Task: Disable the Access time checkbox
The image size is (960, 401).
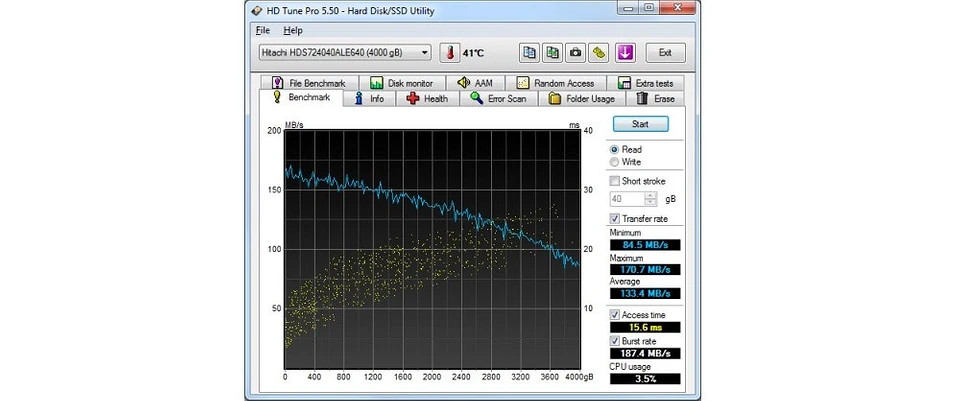Action: tap(615, 313)
